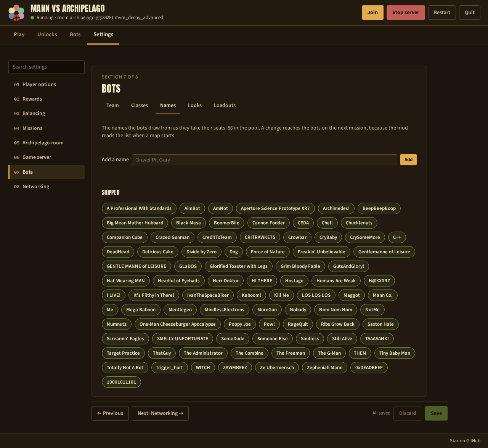The height and width of the screenshot is (448, 488).
Task: Open the Play tab
Action: coord(19,34)
